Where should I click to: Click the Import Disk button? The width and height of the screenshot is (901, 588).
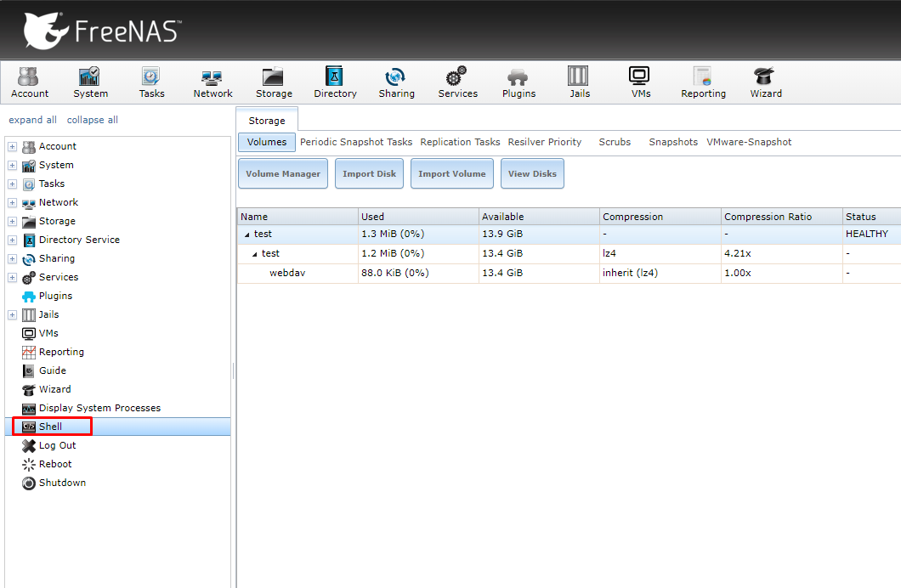point(369,173)
